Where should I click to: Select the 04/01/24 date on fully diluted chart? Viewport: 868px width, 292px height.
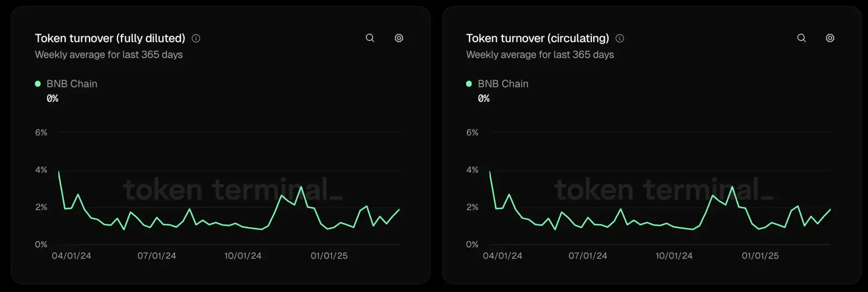click(71, 255)
